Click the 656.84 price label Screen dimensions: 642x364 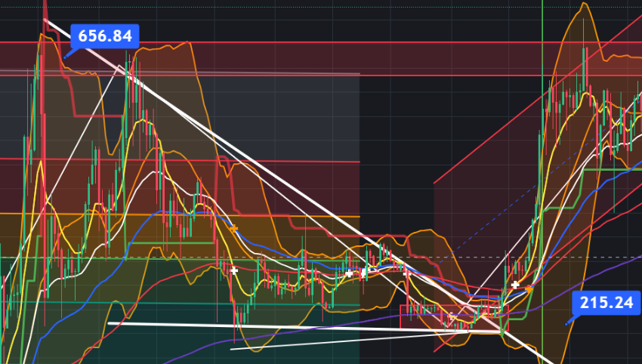point(105,36)
